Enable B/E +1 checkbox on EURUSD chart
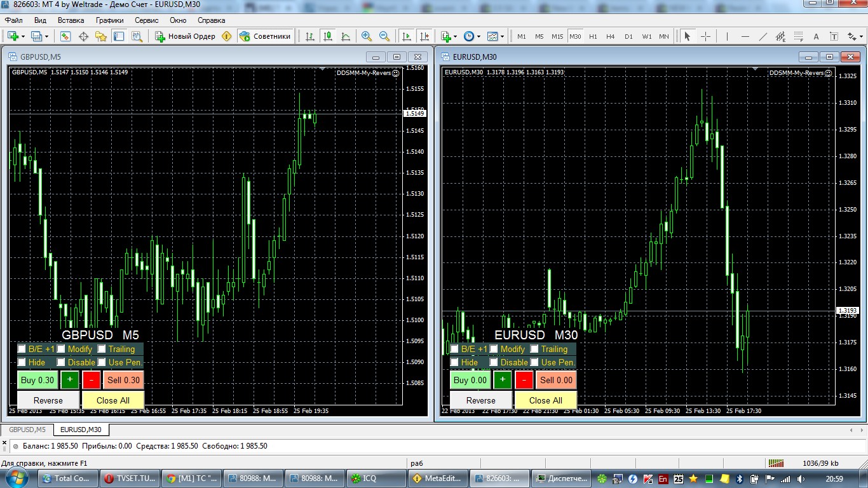This screenshot has height=488, width=868. 454,349
